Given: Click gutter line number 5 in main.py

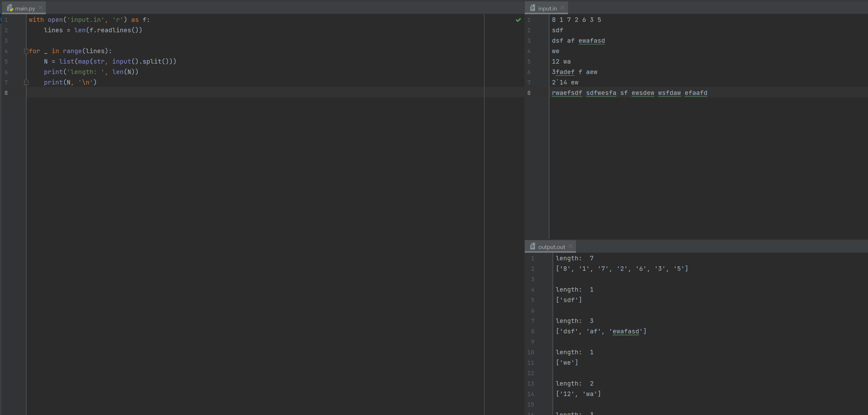Looking at the screenshot, I should [6, 62].
